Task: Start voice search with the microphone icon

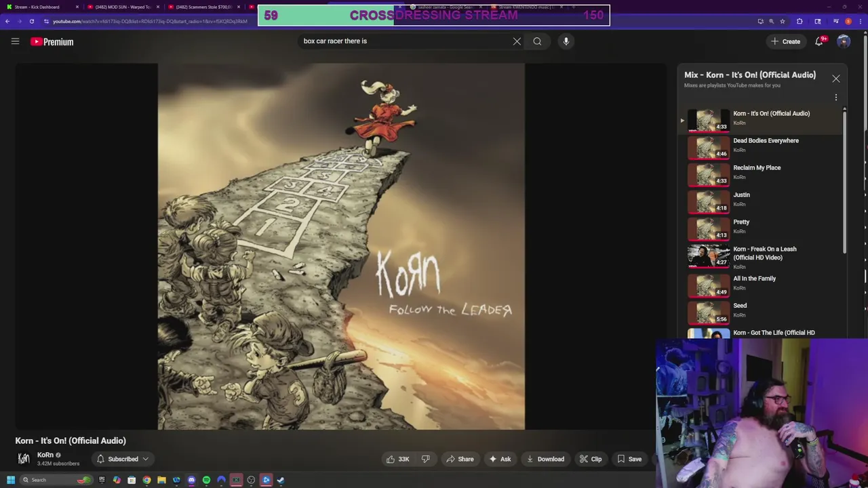Action: 566,41
